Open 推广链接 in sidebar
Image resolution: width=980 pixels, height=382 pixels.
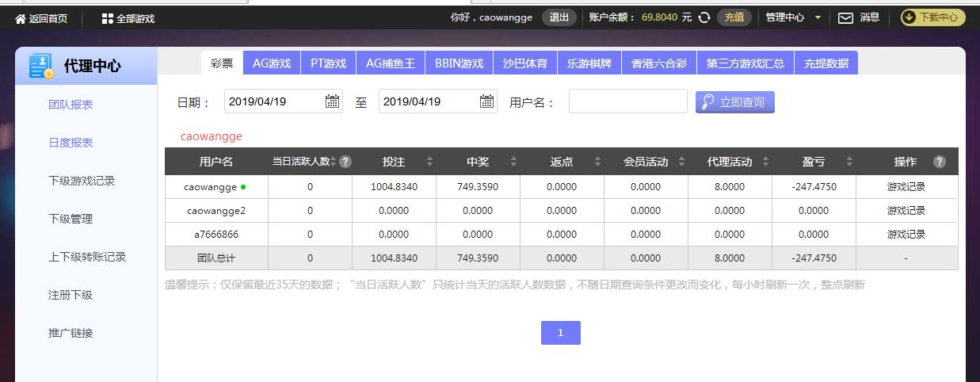71,333
